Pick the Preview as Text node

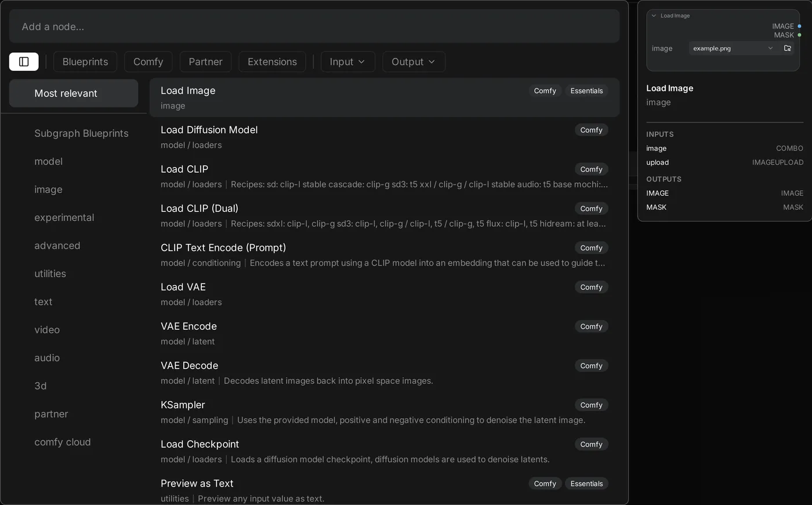coord(385,491)
